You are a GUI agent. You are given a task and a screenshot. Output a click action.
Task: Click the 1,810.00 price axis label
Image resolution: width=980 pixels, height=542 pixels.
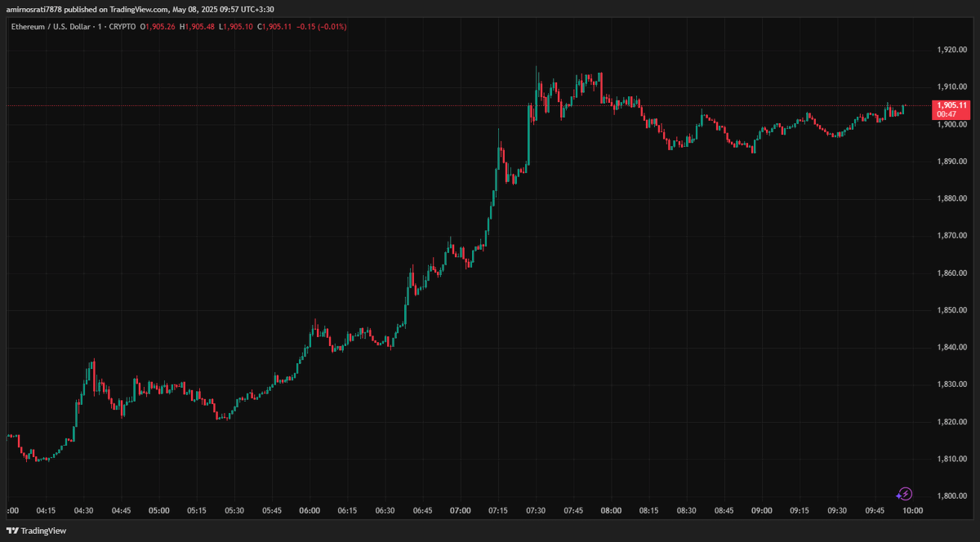coord(952,458)
